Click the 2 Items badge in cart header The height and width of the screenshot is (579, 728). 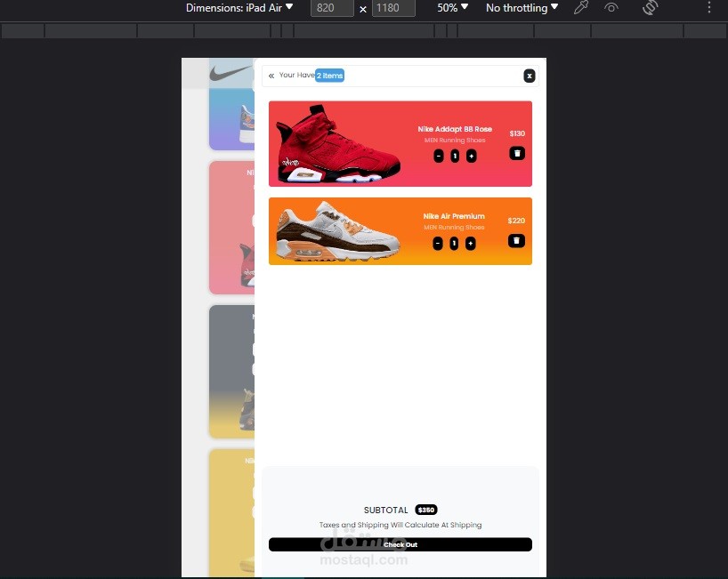329,76
